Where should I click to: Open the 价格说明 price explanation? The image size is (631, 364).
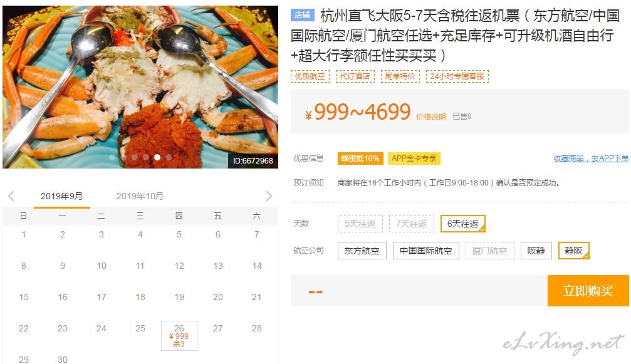coord(430,117)
